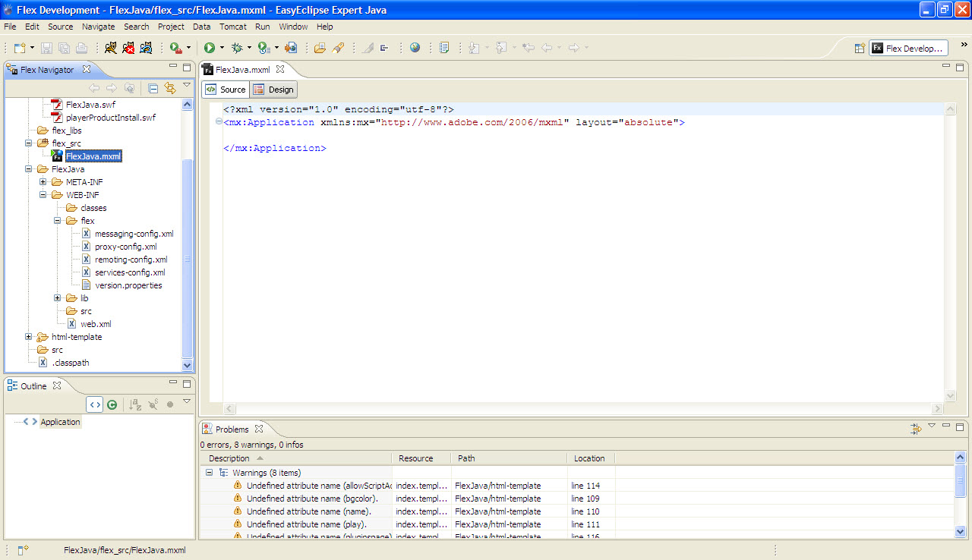Stop Tomcat using red X cat icon
The width and height of the screenshot is (972, 560).
128,48
